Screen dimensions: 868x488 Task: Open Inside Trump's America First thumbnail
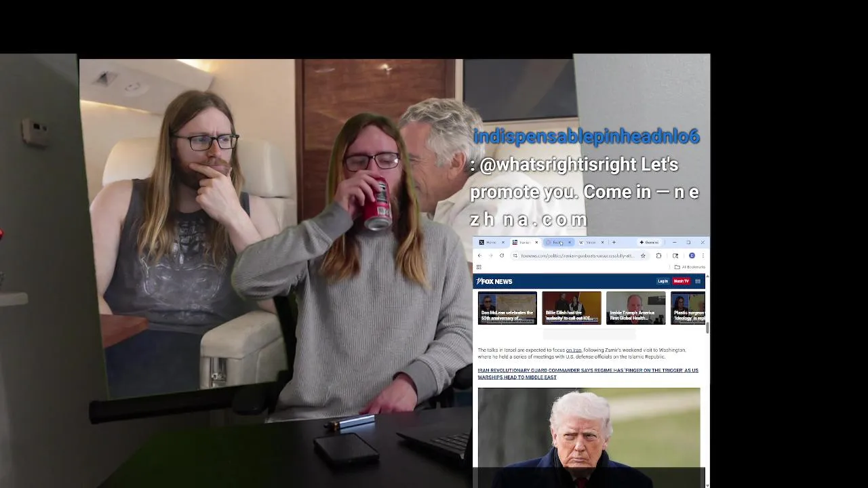635,308
